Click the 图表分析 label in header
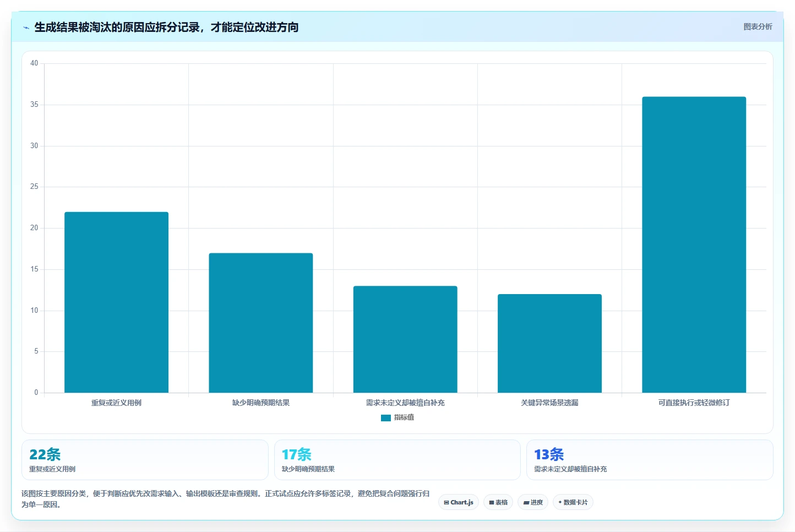The width and height of the screenshot is (795, 532). [x=758, y=26]
